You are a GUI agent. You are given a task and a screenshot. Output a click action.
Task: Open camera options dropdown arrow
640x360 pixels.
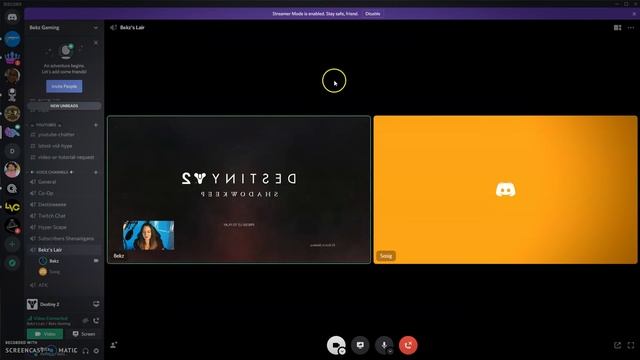coord(342,351)
